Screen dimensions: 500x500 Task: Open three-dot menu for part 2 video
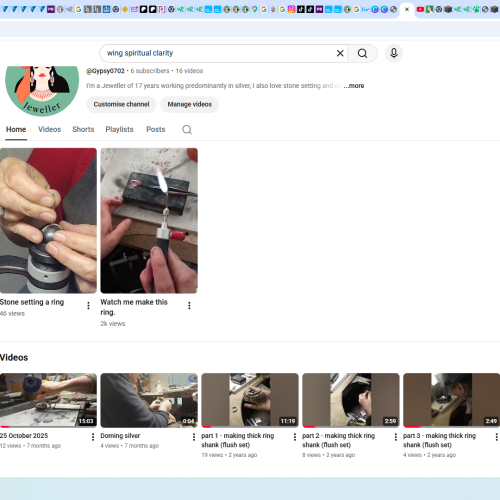pos(396,437)
